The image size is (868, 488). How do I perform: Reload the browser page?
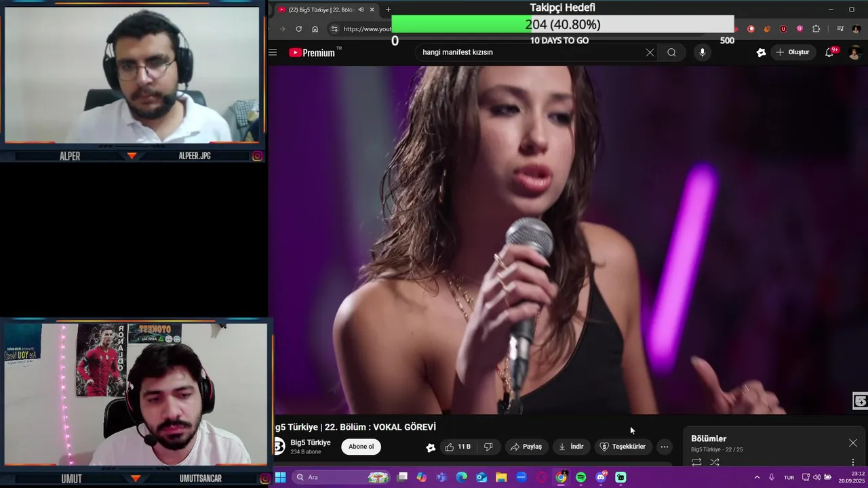point(298,28)
